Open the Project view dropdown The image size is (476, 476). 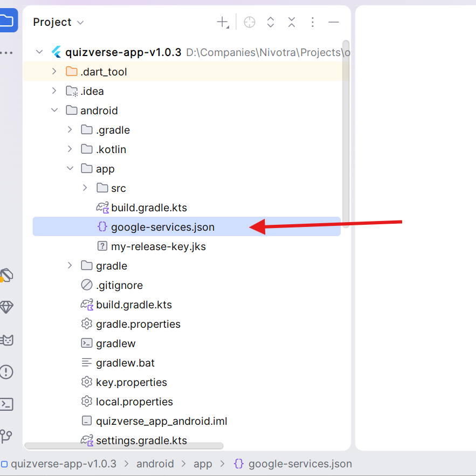pyautogui.click(x=58, y=22)
